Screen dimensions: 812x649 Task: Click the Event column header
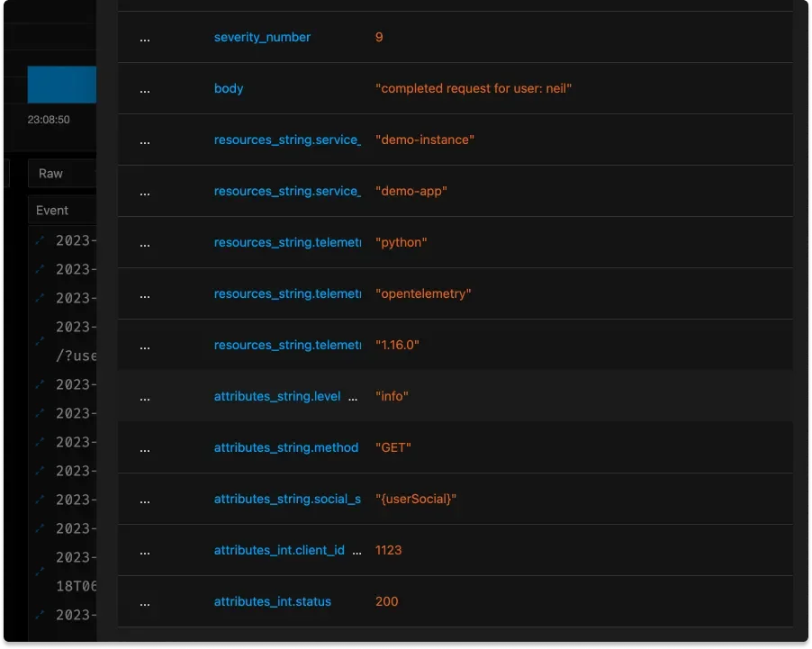[52, 211]
